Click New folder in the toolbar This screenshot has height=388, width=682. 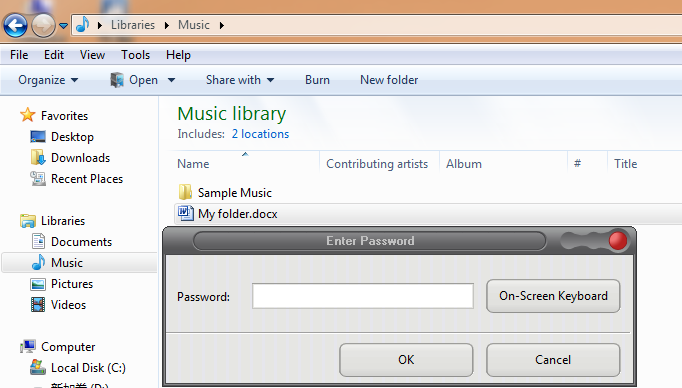389,80
